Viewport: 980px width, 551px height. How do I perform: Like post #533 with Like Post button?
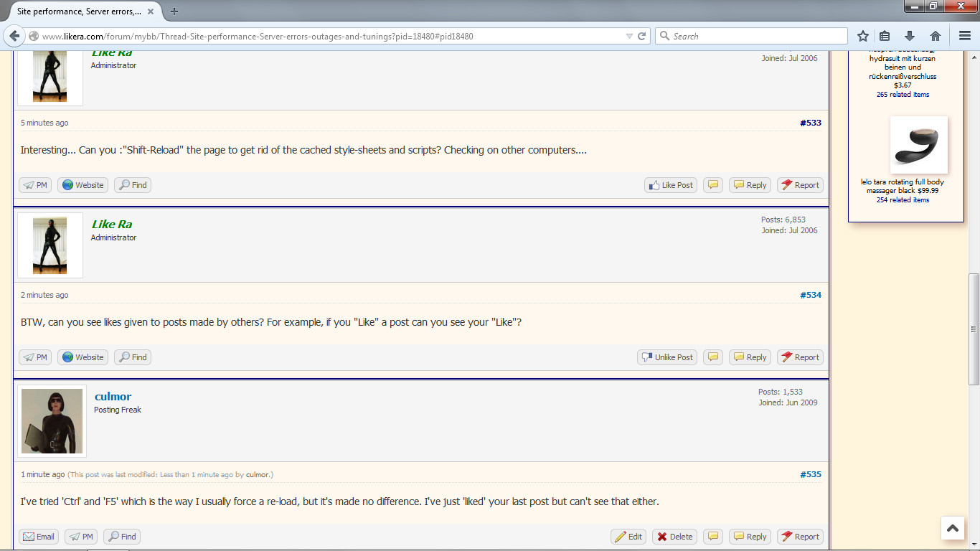pos(670,185)
